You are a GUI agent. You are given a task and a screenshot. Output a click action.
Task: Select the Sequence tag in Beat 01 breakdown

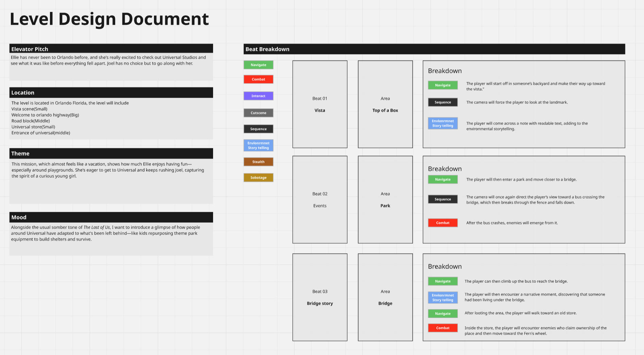coord(442,102)
